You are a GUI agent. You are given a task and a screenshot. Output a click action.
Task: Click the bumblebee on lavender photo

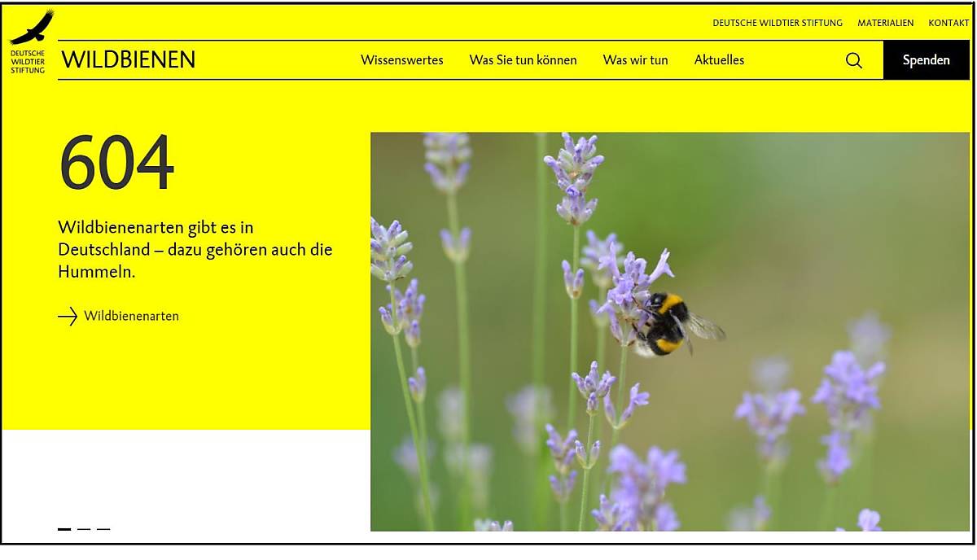click(670, 332)
